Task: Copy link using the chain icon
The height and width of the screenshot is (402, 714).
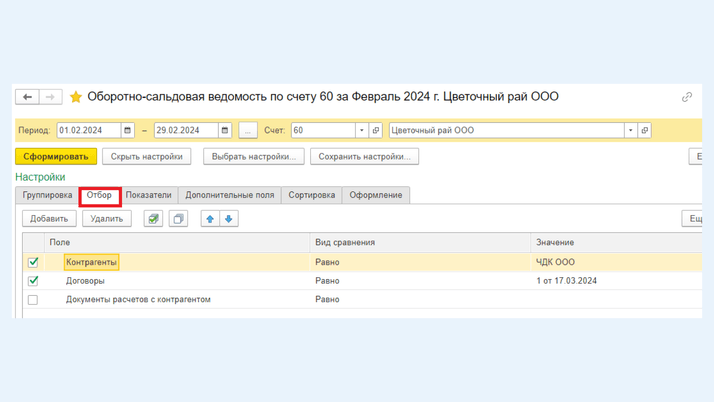Action: pos(687,97)
